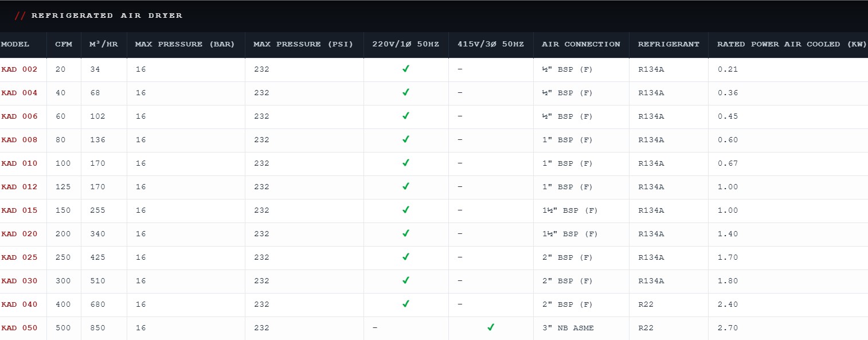The height and width of the screenshot is (340, 868).
Task: Click the Refrigerated Air Dryer title
Action: point(107,15)
